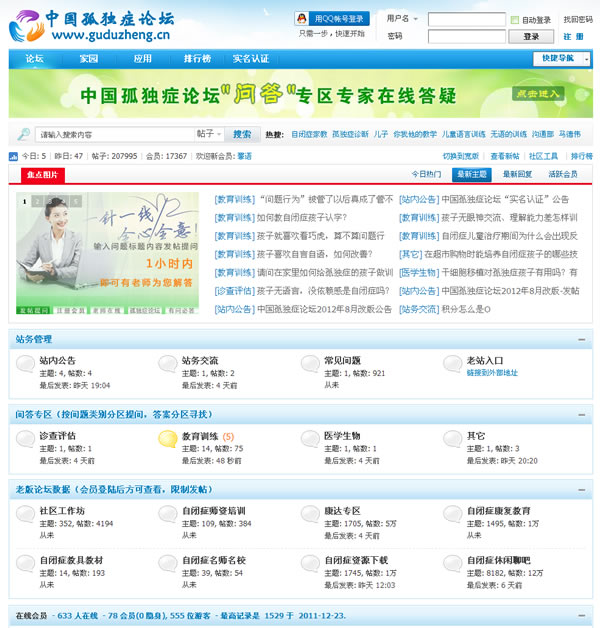Enable the 自动登录 checkbox

(514, 20)
